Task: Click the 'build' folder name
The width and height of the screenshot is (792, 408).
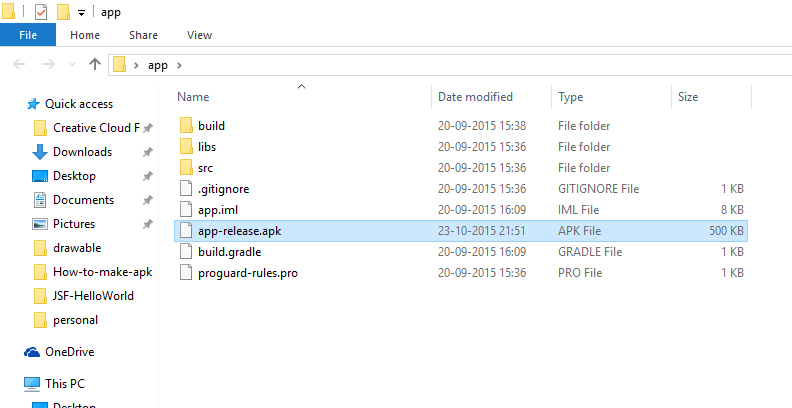Action: (x=211, y=125)
